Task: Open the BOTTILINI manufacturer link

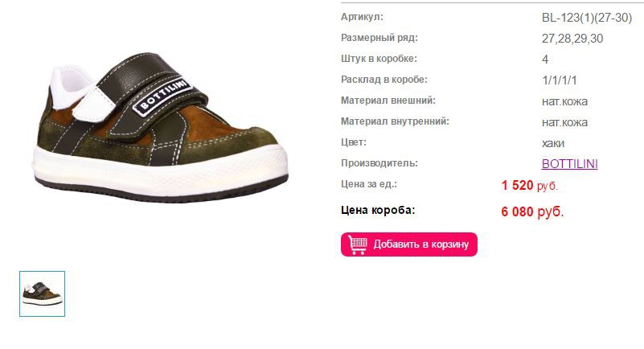Action: [570, 164]
